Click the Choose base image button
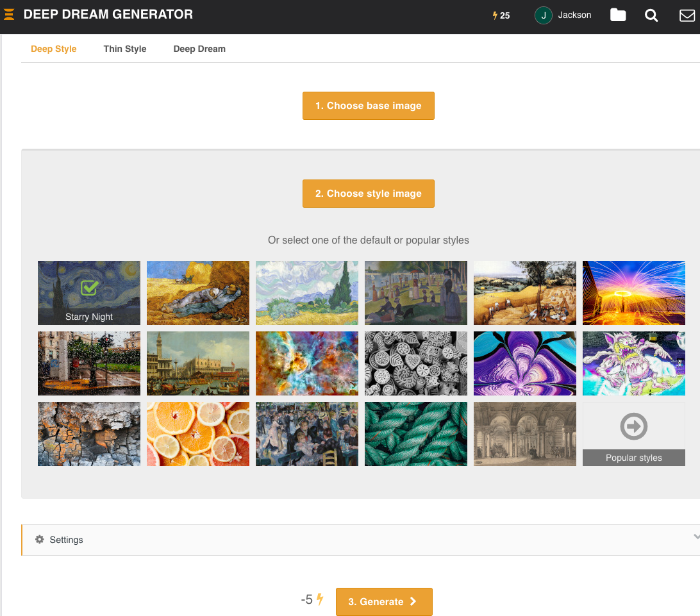The width and height of the screenshot is (700, 616). click(x=368, y=106)
